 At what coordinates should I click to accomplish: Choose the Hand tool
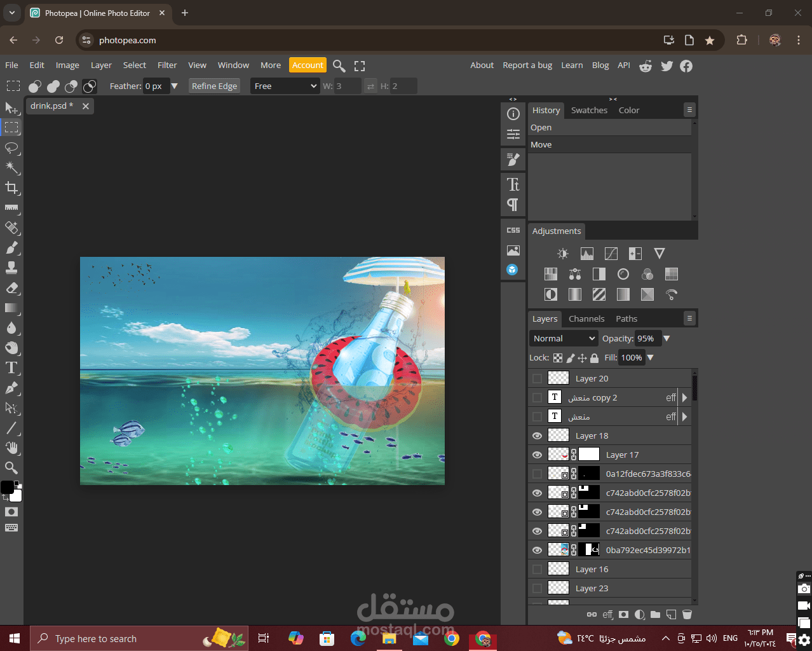click(x=11, y=448)
